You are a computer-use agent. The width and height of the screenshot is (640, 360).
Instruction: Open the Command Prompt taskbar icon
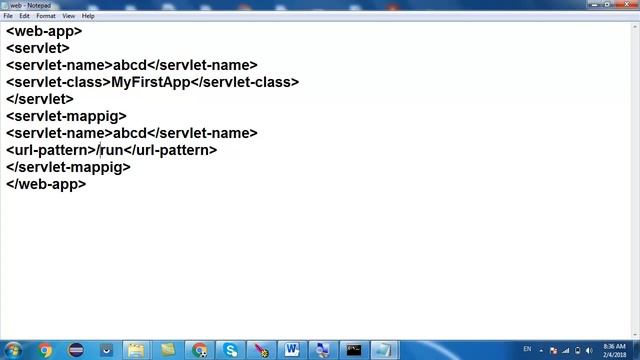pyautogui.click(x=354, y=350)
